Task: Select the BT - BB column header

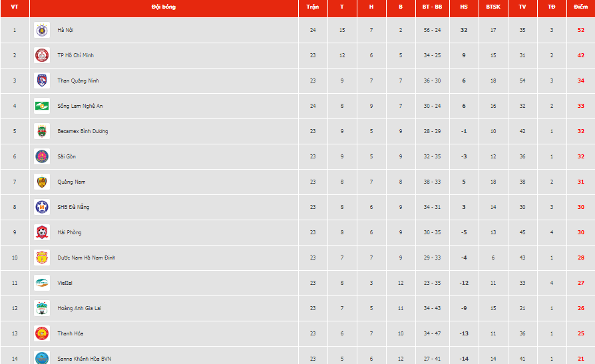Action: coord(432,7)
